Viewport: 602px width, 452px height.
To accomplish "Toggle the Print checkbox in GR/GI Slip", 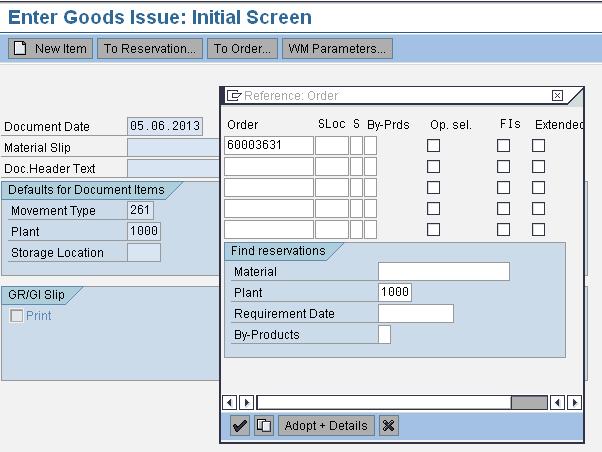I will click(x=16, y=316).
